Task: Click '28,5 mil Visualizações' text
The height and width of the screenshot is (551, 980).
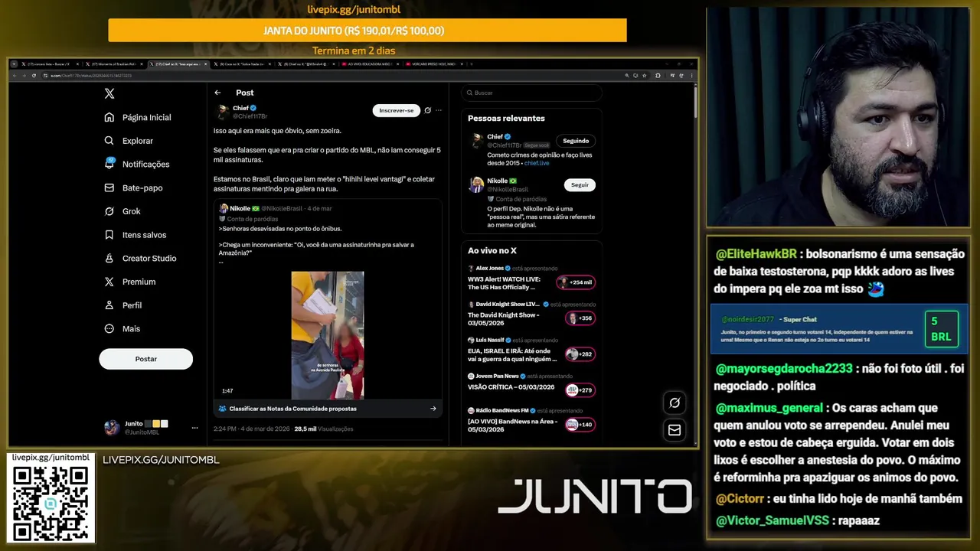Action: pyautogui.click(x=324, y=429)
